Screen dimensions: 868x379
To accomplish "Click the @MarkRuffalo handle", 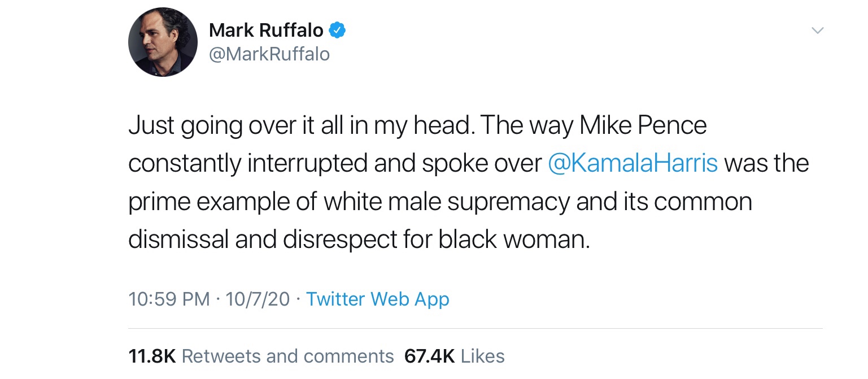I will point(269,54).
